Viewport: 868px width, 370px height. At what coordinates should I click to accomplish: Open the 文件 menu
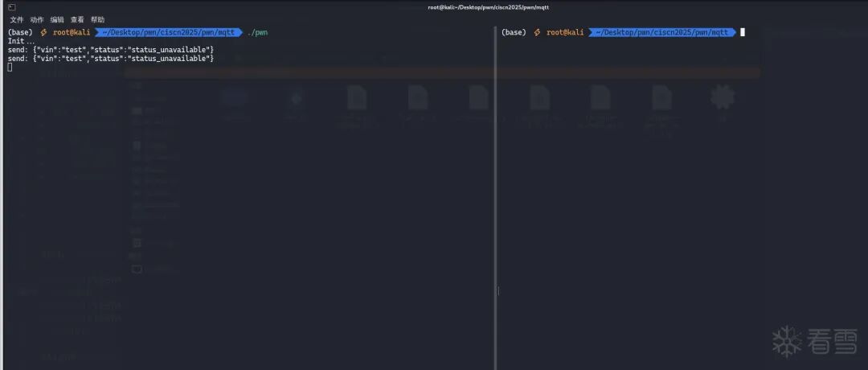tap(17, 19)
